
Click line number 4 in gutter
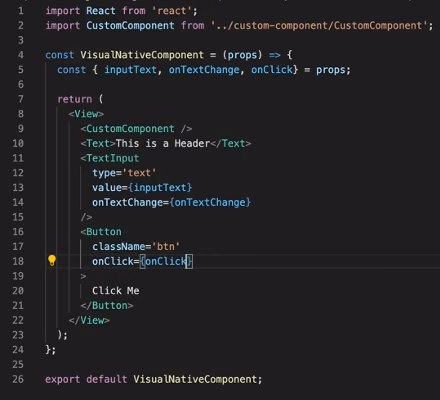pyautogui.click(x=21, y=55)
